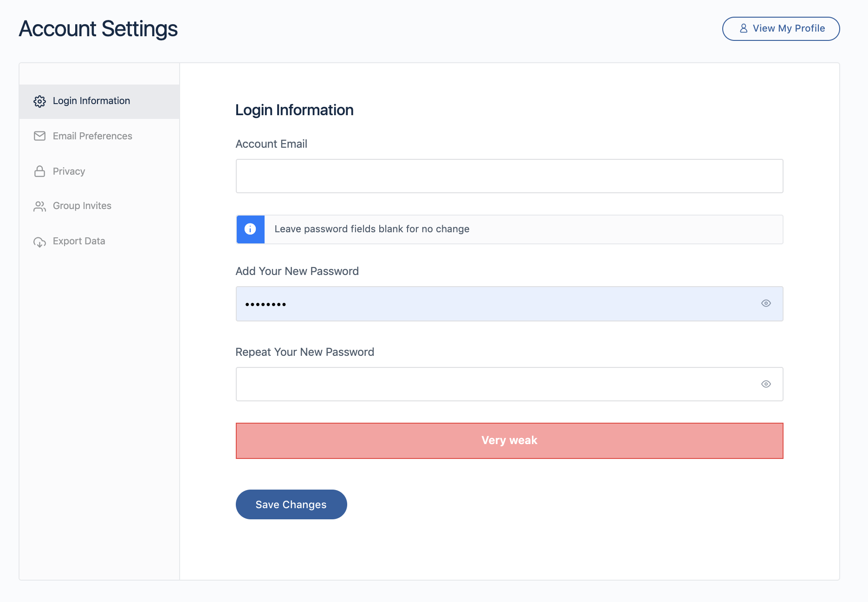The height and width of the screenshot is (602, 868).
Task: Go to the Email Preferences section
Action: tap(99, 136)
